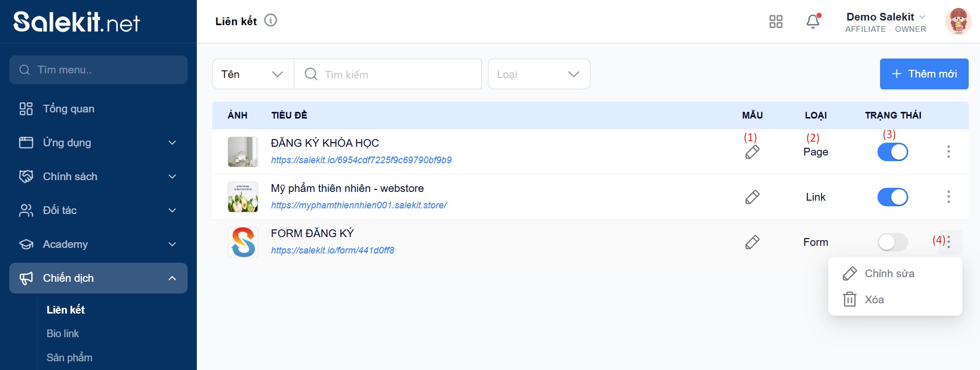The width and height of the screenshot is (980, 370).
Task: Open three-dot menu for Mỹ phẩm thiên nhiên
Action: click(x=948, y=197)
